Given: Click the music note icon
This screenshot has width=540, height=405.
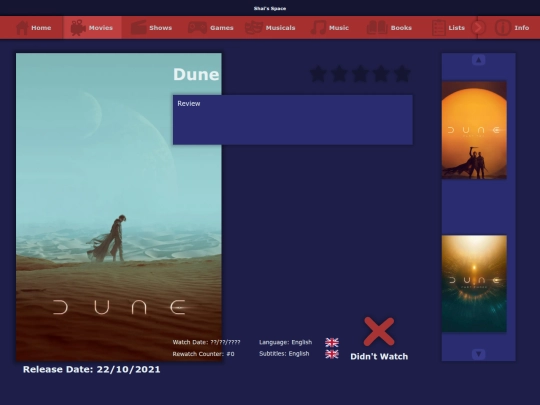Looking at the screenshot, I should (318, 28).
